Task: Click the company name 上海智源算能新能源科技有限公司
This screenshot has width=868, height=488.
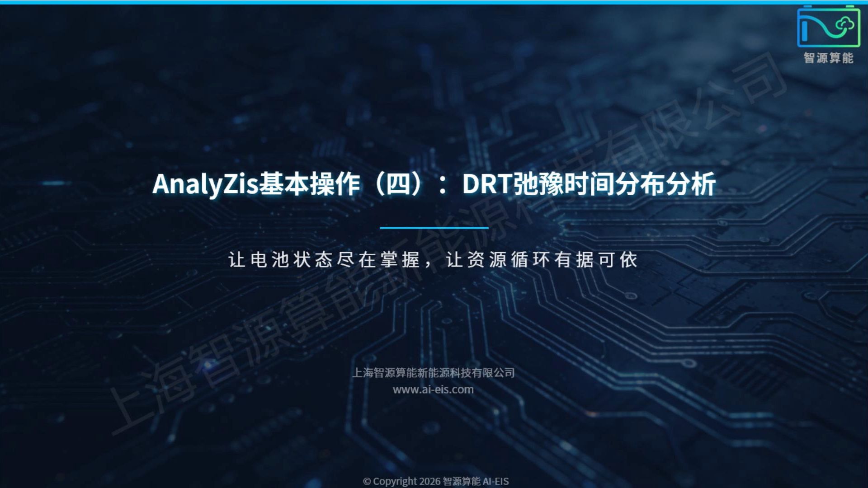Action: pyautogui.click(x=434, y=373)
